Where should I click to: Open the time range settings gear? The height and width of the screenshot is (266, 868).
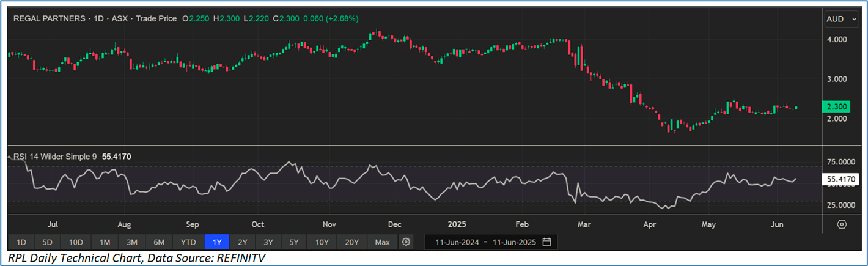pyautogui.click(x=406, y=242)
